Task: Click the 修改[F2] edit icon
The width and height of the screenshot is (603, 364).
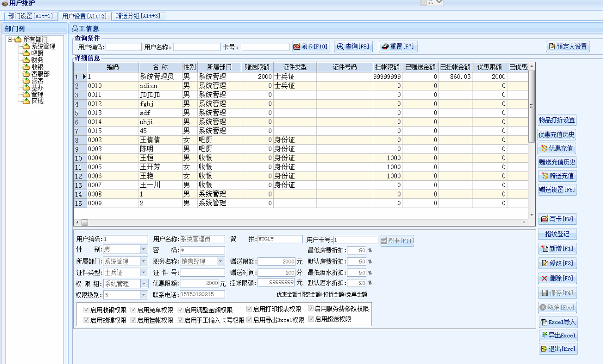Action: pyautogui.click(x=544, y=263)
